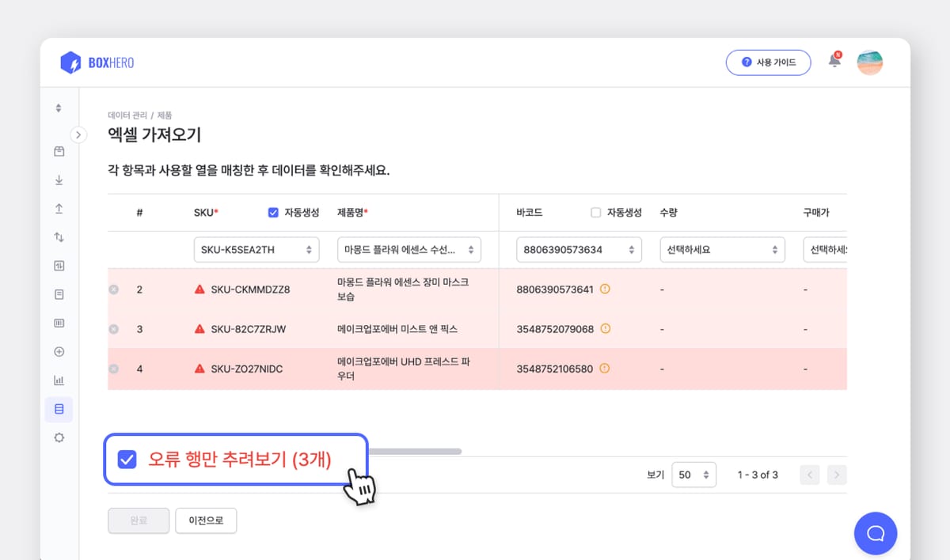Open the 수량 선택하세요 dropdown
Image resolution: width=950 pixels, height=560 pixels.
721,249
